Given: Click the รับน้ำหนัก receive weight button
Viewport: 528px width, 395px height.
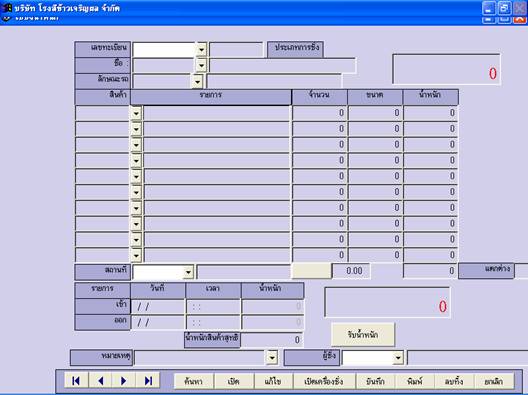Looking at the screenshot, I should [363, 335].
